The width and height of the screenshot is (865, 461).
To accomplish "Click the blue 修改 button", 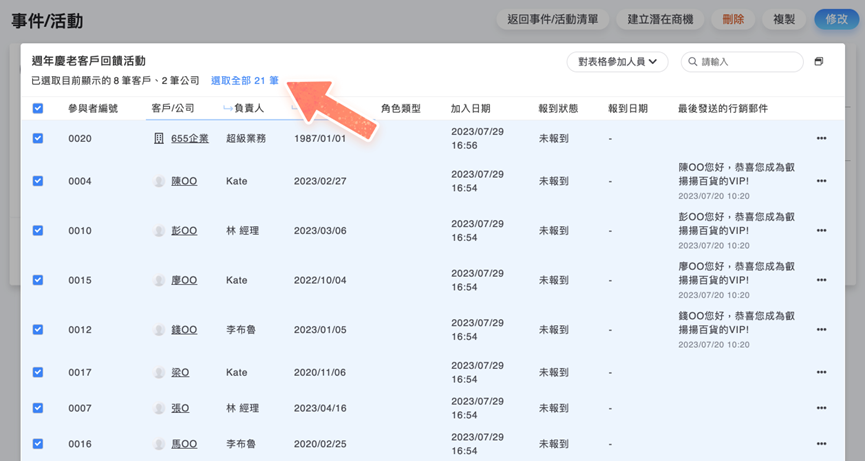I will (836, 19).
